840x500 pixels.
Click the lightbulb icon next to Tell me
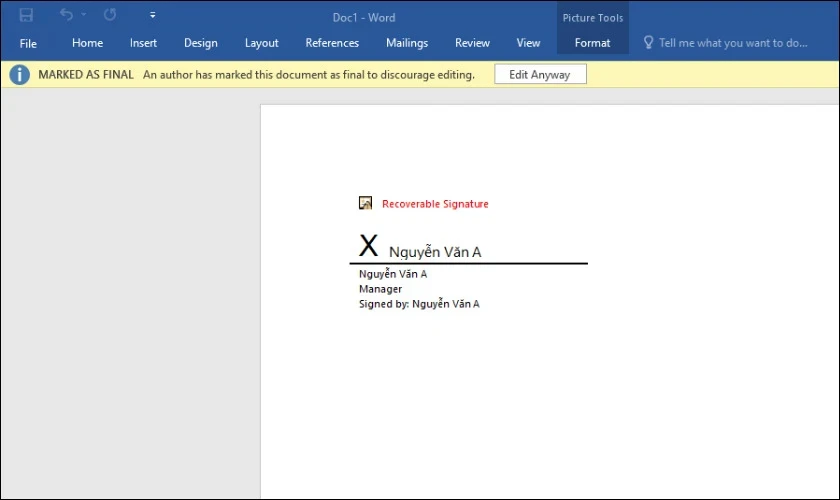click(x=648, y=43)
